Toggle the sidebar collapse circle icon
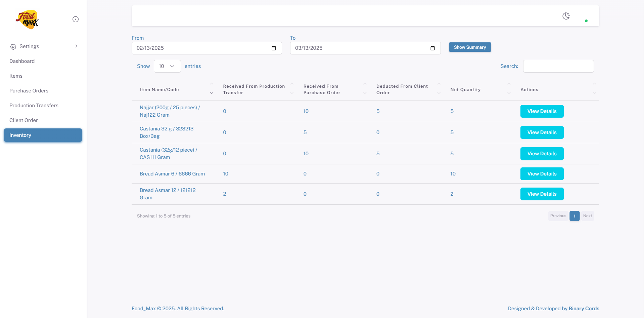The width and height of the screenshot is (644, 318). (x=76, y=19)
